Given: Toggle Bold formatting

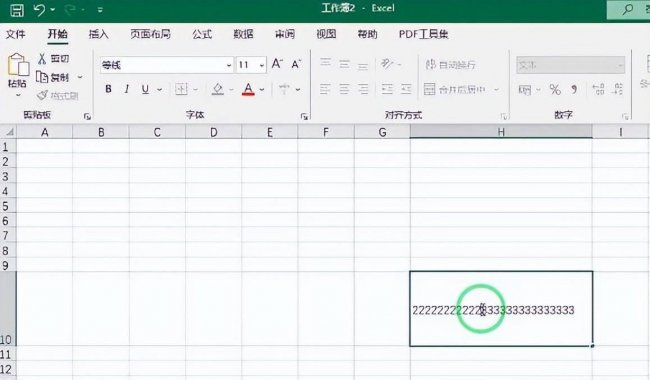Looking at the screenshot, I should coord(108,89).
